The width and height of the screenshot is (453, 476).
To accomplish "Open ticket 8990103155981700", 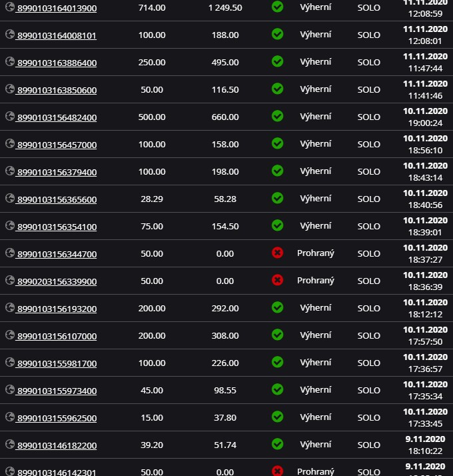I will click(57, 363).
